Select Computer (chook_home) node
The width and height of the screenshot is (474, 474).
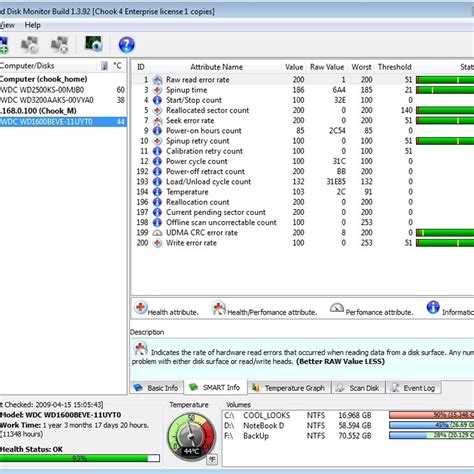[44, 79]
